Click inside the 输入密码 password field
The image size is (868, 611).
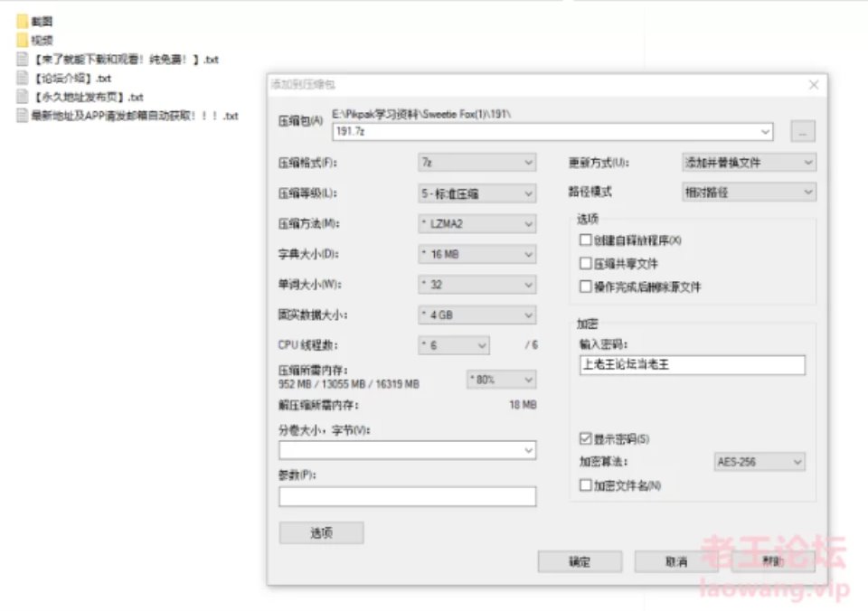pos(692,365)
